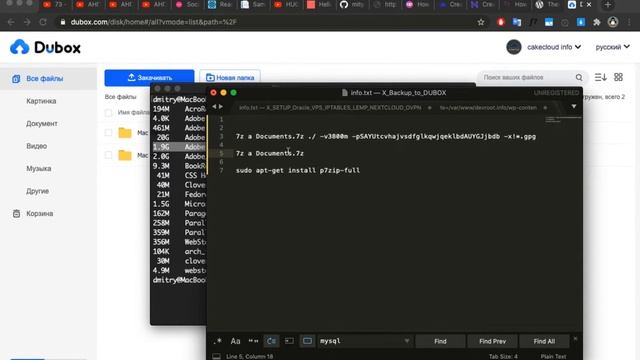Click the Find button
The height and width of the screenshot is (360, 640).
440,341
